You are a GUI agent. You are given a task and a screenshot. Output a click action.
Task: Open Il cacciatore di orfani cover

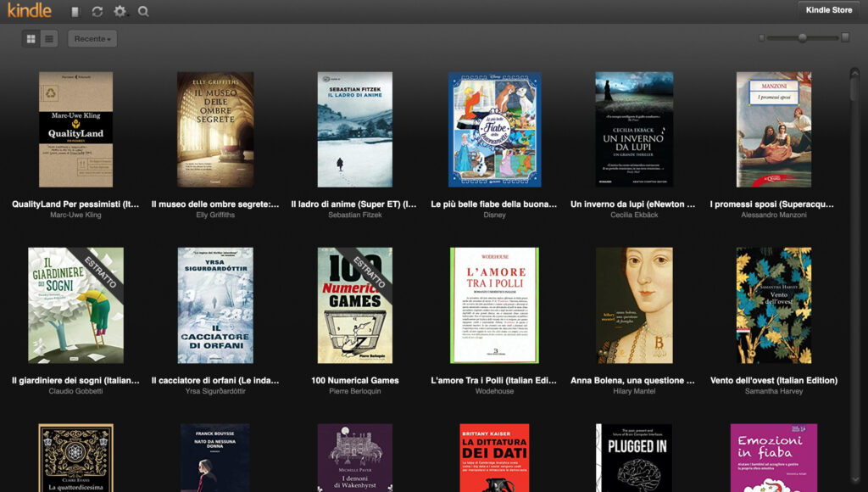coord(215,305)
